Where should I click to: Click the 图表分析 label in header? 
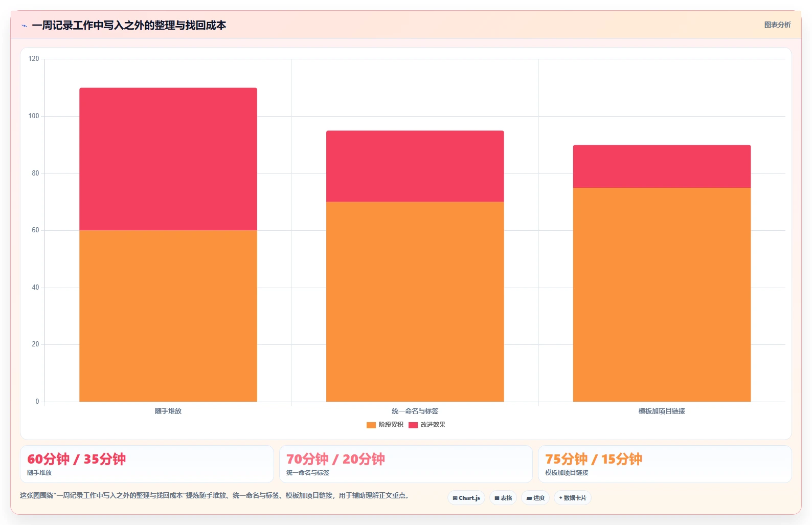click(x=777, y=25)
